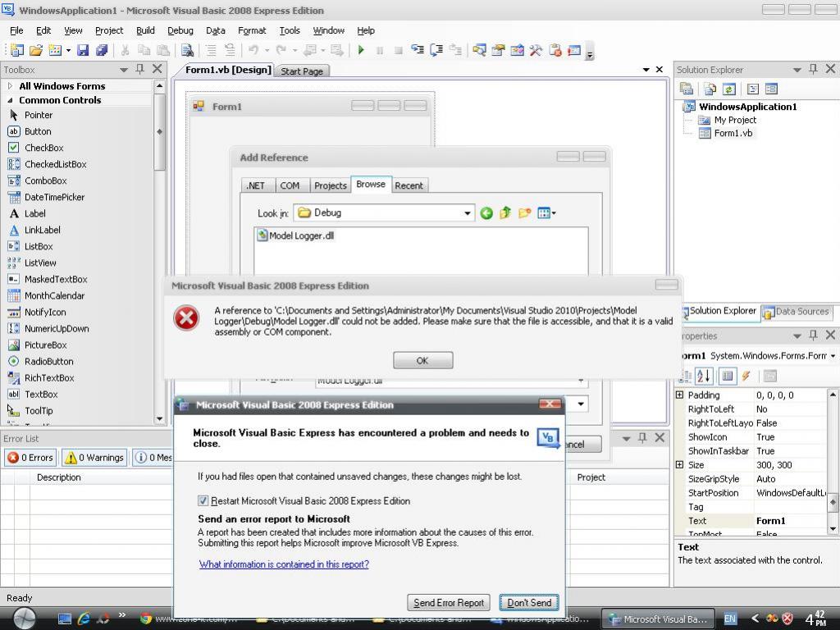Click the Save toolbar icon
Screen dimensions: 840x630
(x=83, y=50)
